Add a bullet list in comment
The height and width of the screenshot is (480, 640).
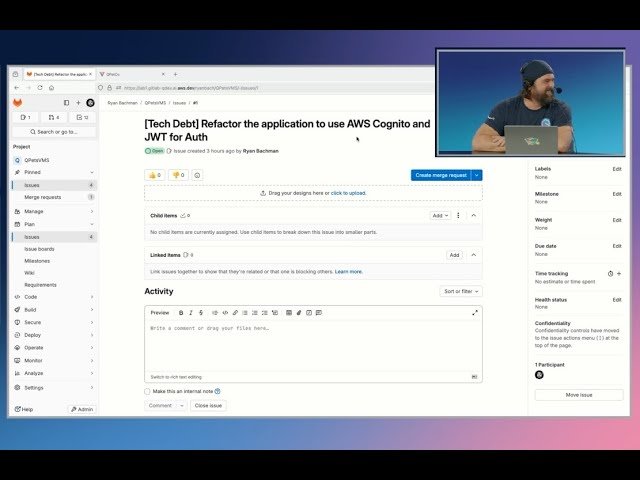(x=245, y=313)
